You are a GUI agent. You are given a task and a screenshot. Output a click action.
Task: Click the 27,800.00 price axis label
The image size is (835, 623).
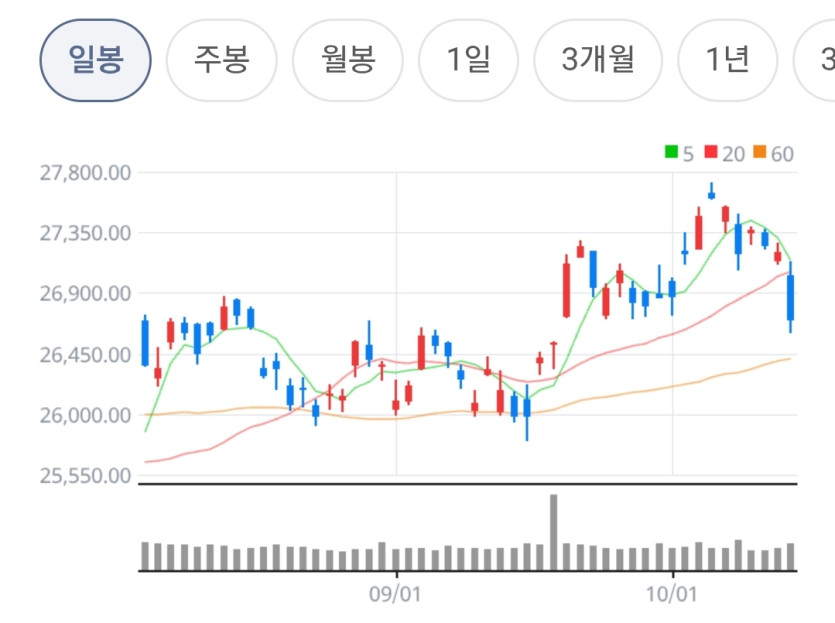tap(85, 173)
